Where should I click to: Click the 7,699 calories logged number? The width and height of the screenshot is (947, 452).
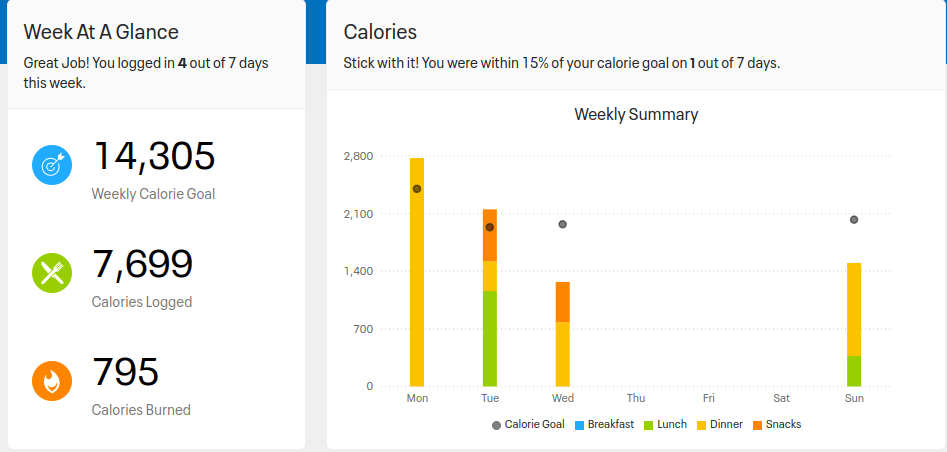tap(143, 264)
